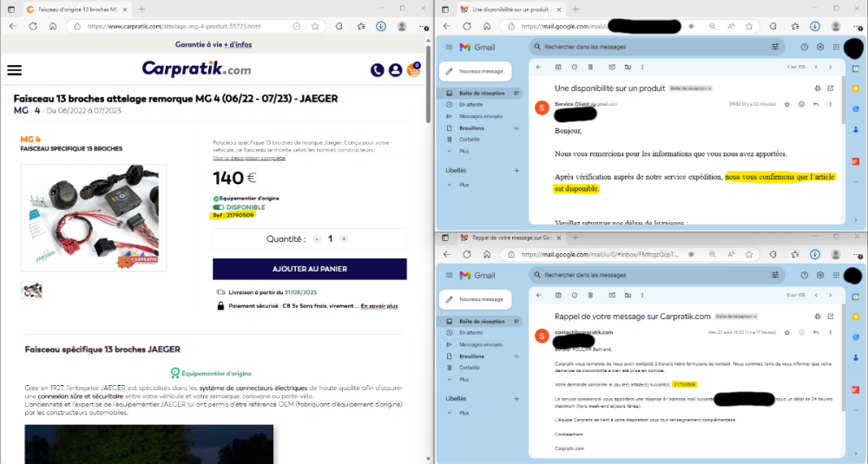Image resolution: width=868 pixels, height=464 pixels.
Task: Go back to inbox from 'Une disponibilité' email
Action: tap(539, 67)
